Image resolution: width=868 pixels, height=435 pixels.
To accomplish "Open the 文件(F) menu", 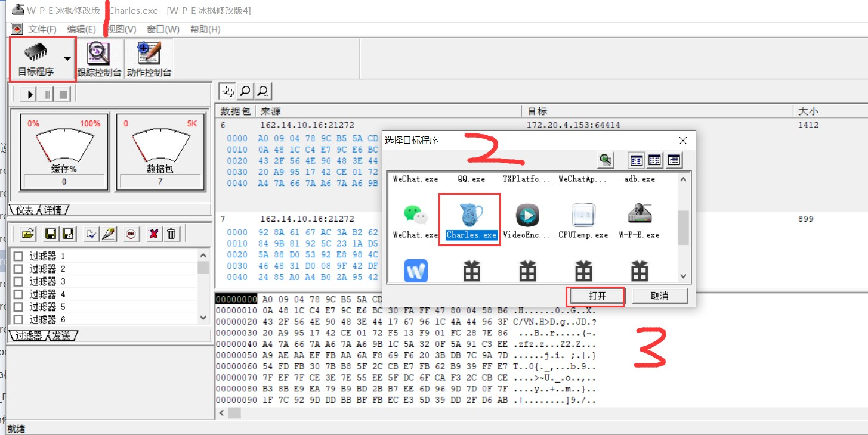I will click(42, 29).
